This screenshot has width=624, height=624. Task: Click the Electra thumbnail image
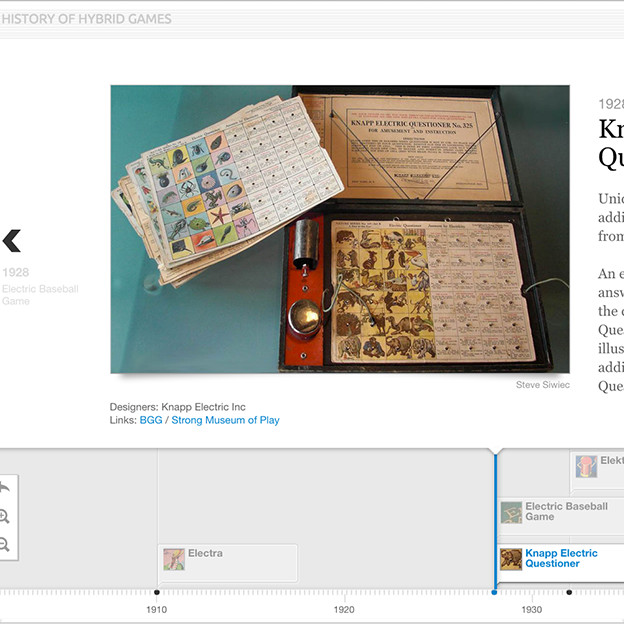(x=174, y=559)
